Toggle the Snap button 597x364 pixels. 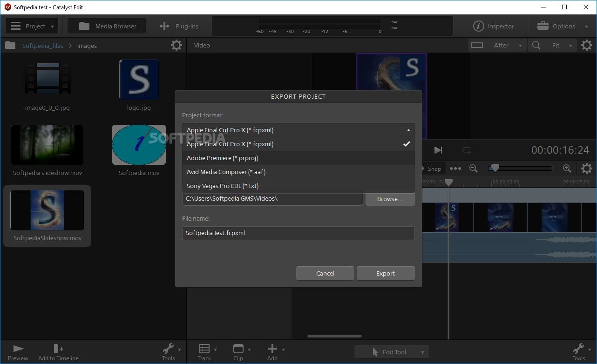tap(433, 169)
